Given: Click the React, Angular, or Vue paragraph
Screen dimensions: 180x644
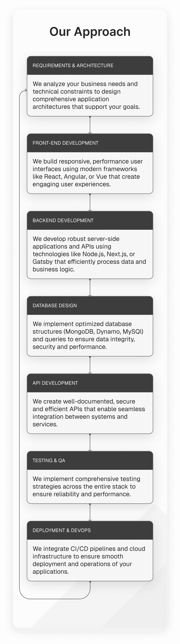Looking at the screenshot, I should click(x=88, y=173).
